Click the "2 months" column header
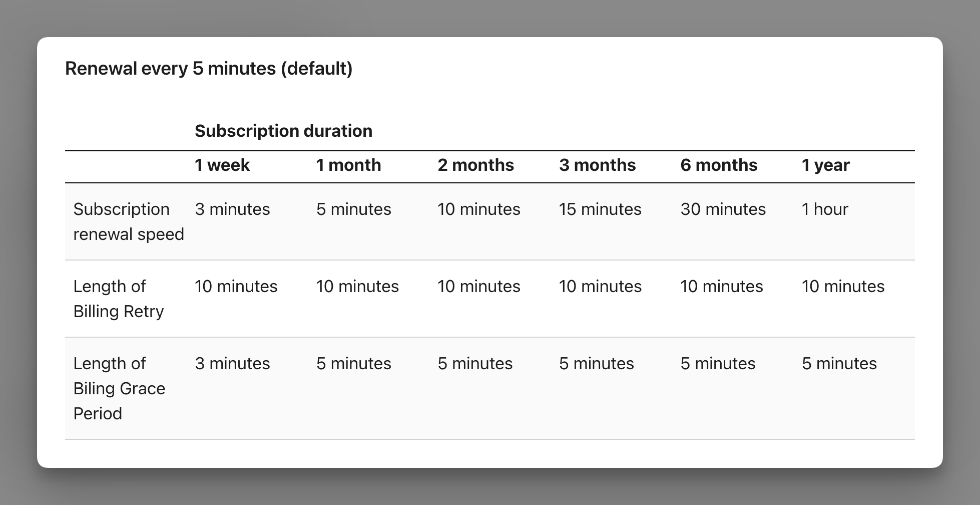The width and height of the screenshot is (980, 505). [475, 165]
